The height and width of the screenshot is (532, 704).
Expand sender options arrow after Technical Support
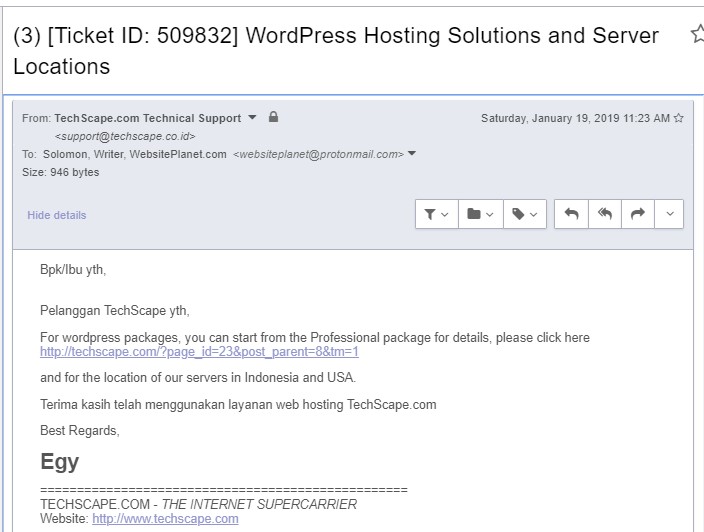(x=252, y=118)
